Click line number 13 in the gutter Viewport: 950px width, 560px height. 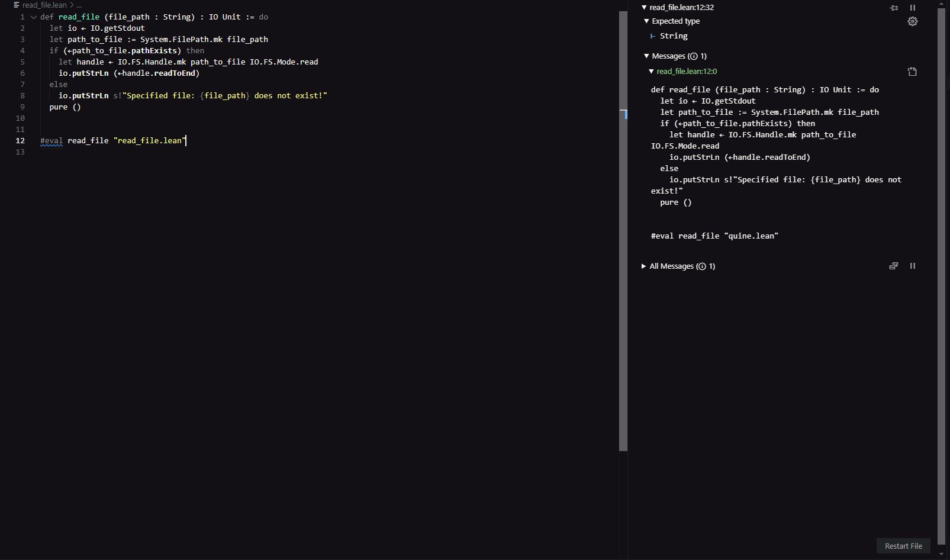20,152
